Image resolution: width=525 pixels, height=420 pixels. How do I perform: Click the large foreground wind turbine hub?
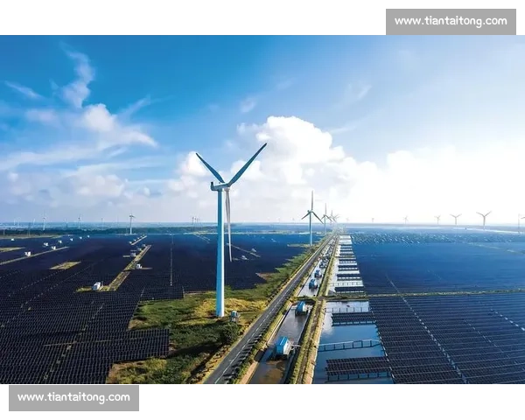pos(221,185)
